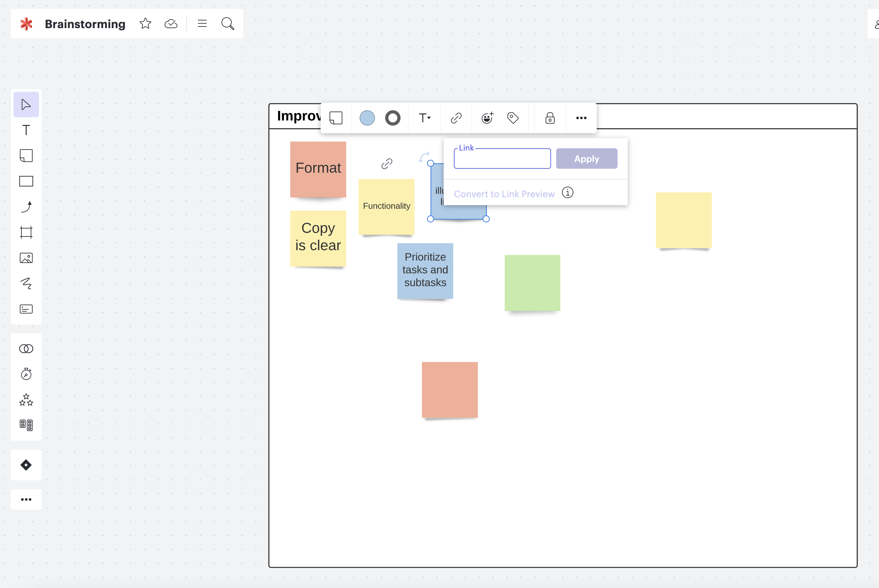
Task: Click the Link input field to type URL
Action: point(502,158)
